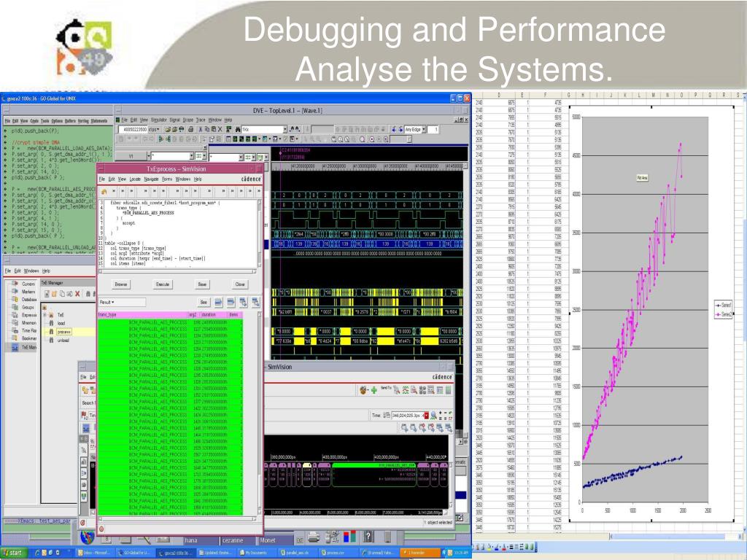The image size is (747, 560).
Task: Select Groups in the SimVision sidebar
Action: click(x=28, y=307)
